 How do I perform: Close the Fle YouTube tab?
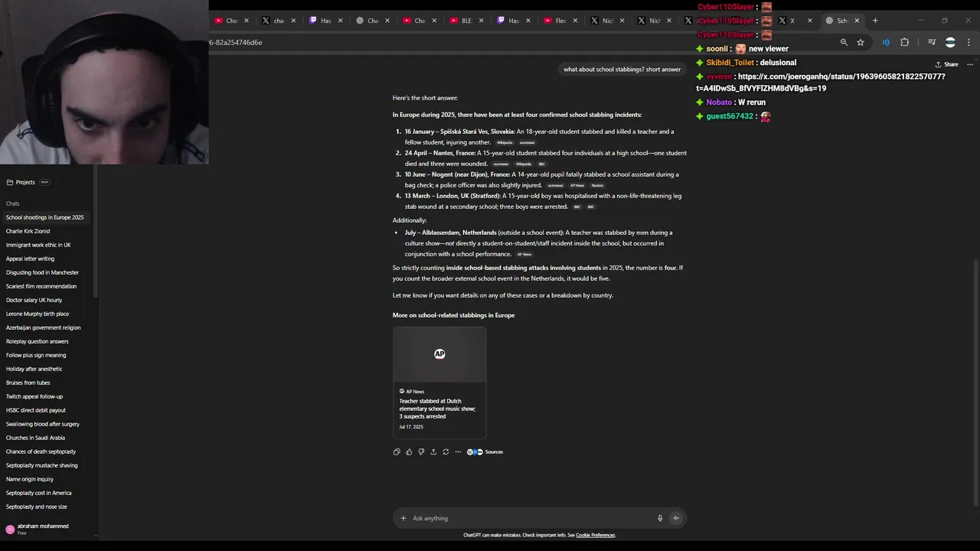575,21
